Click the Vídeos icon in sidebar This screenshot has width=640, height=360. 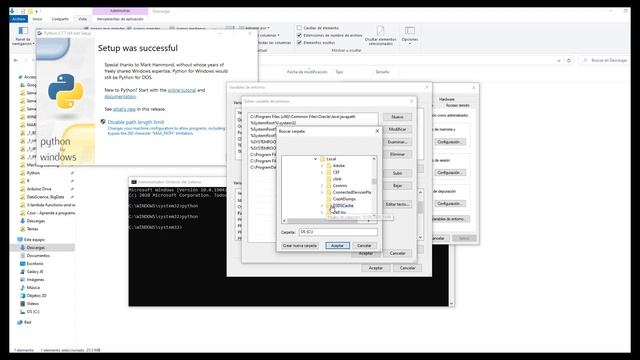(x=22, y=304)
